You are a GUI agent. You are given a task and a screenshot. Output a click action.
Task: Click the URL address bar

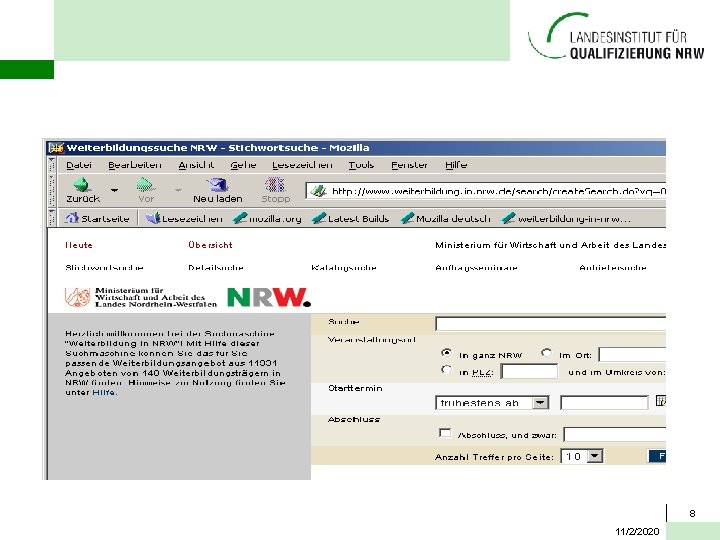coord(486,191)
